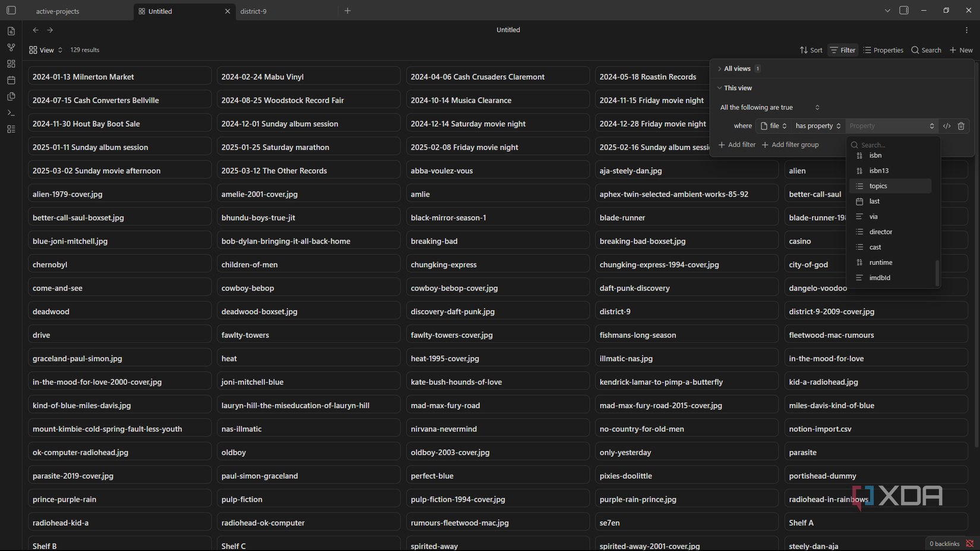Image resolution: width=980 pixels, height=551 pixels.
Task: Open the quick switcher file-search icon
Action: pos(11,31)
